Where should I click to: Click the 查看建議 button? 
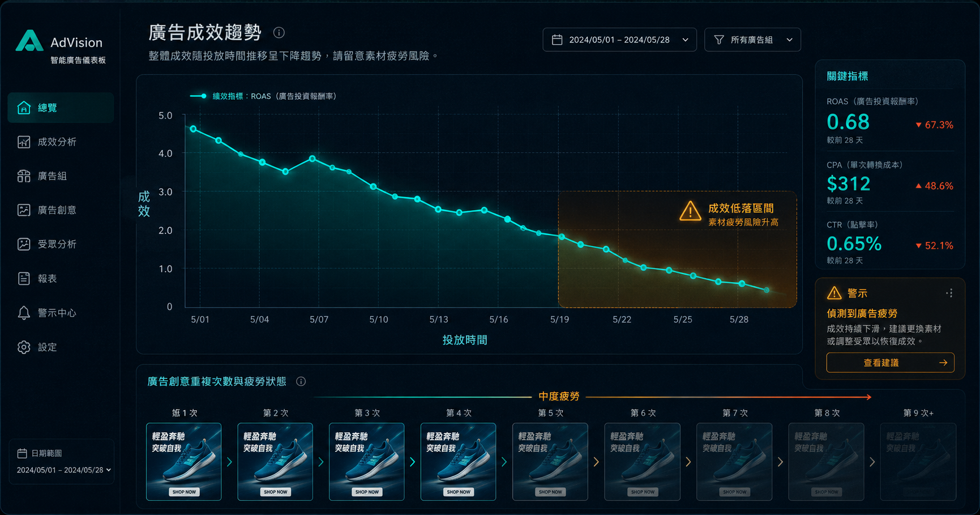pyautogui.click(x=890, y=363)
